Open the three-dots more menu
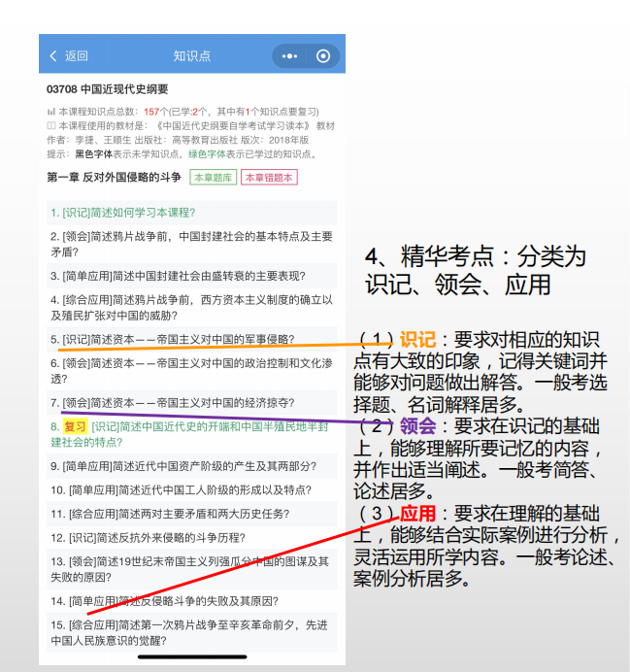Screen dimensions: 630x672 point(289,56)
